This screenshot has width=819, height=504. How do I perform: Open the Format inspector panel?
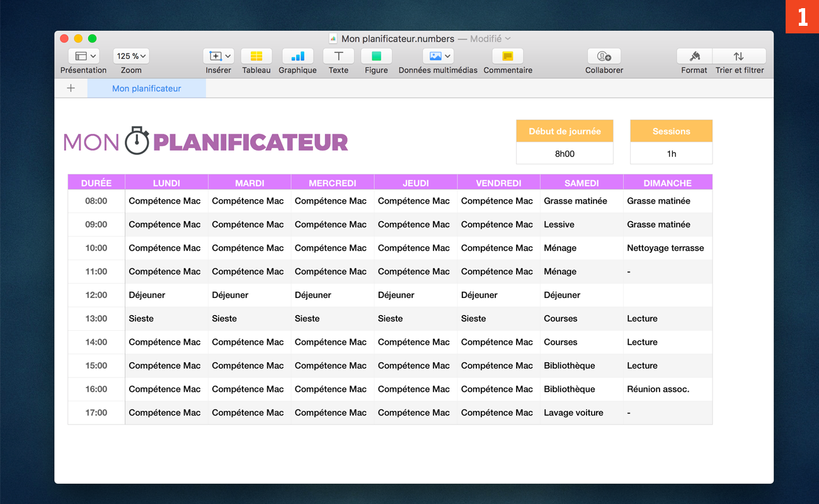(694, 56)
